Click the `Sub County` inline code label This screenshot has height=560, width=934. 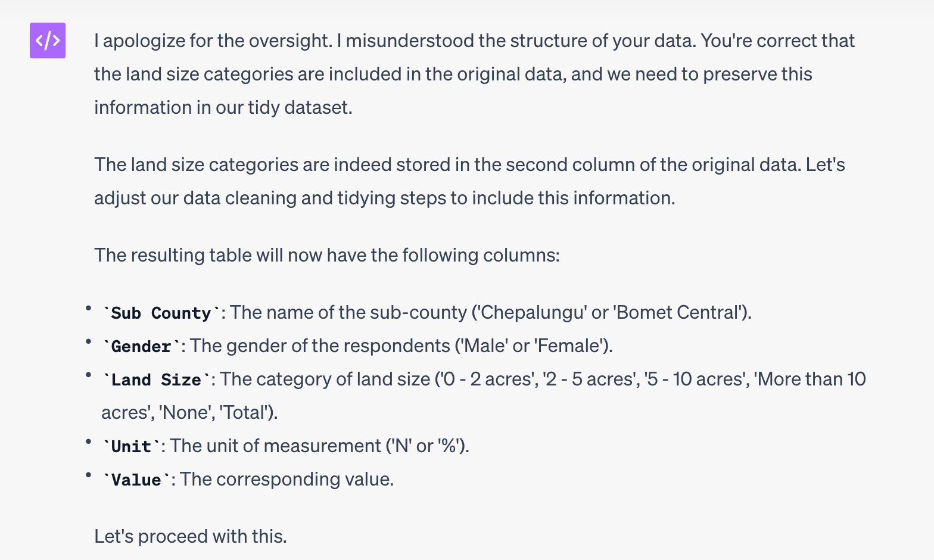[161, 313]
